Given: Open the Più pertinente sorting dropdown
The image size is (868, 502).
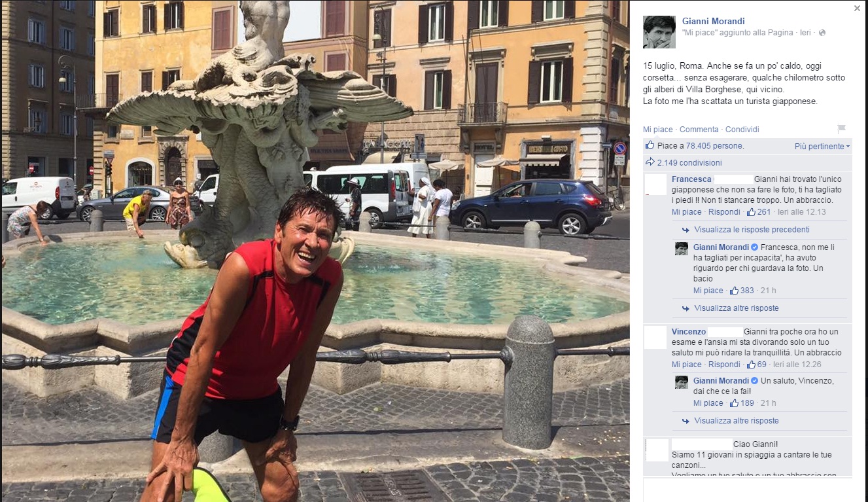Looking at the screenshot, I should point(822,147).
